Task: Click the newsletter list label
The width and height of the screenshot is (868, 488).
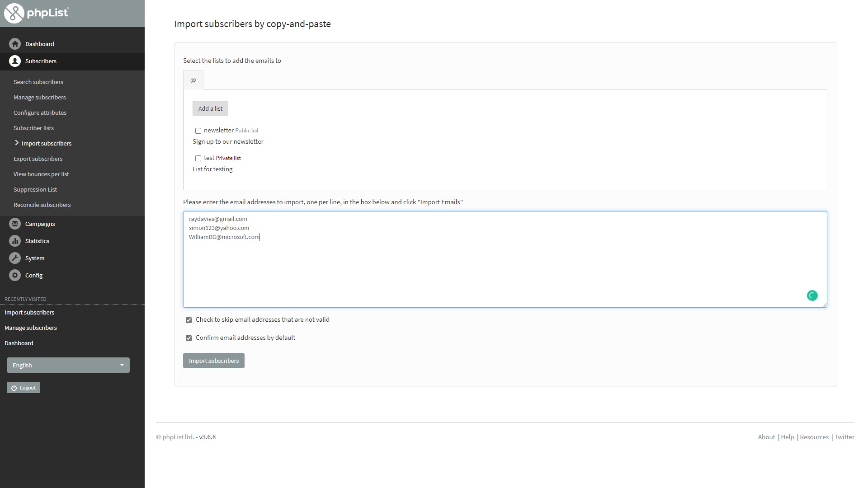Action: click(219, 130)
